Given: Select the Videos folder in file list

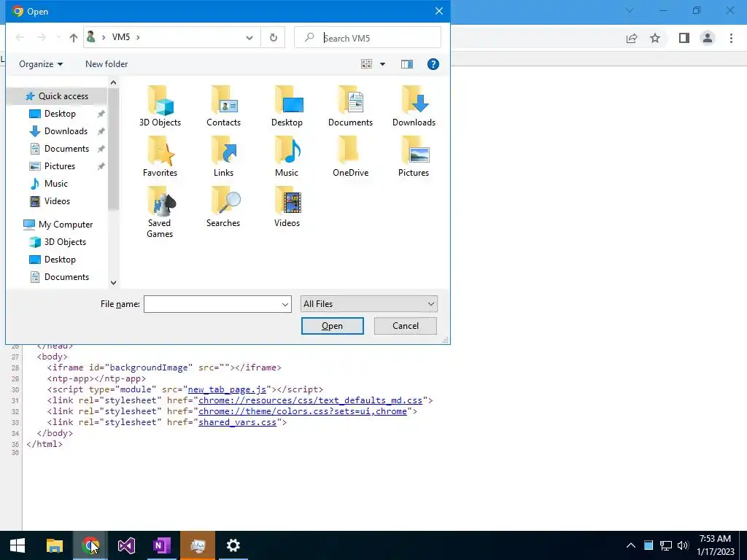Looking at the screenshot, I should pyautogui.click(x=287, y=207).
